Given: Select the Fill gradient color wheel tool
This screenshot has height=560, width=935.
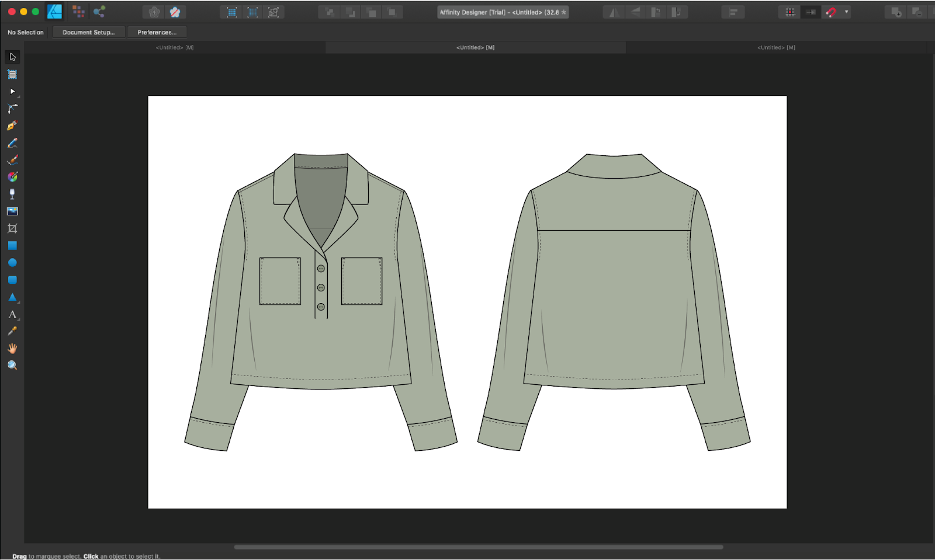Looking at the screenshot, I should click(x=12, y=177).
